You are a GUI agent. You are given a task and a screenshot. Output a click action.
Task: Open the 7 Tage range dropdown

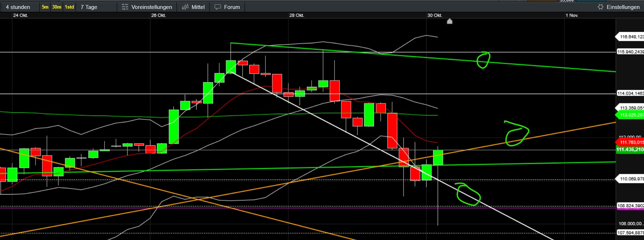[89, 7]
